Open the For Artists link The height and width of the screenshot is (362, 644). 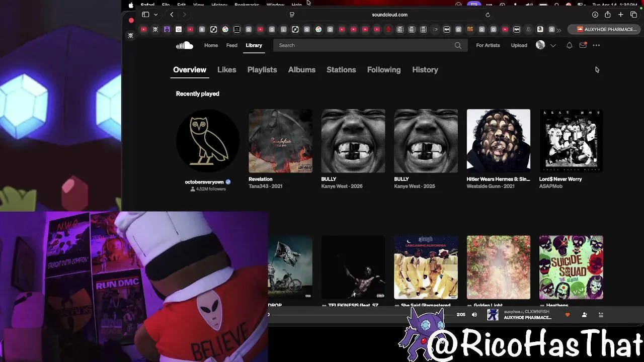click(x=488, y=45)
